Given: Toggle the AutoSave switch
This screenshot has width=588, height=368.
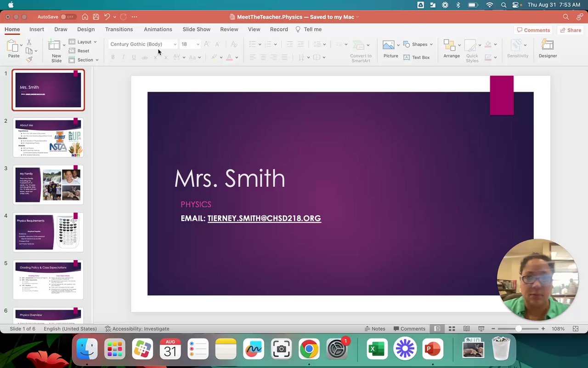Looking at the screenshot, I should [68, 17].
